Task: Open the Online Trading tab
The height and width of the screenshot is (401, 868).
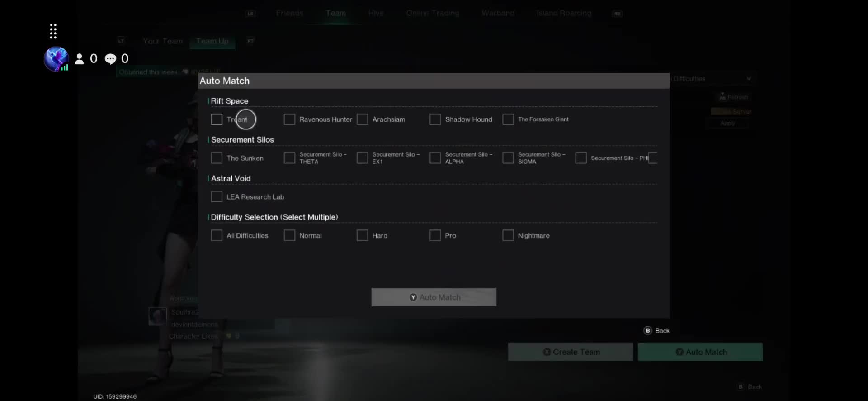Action: tap(433, 13)
